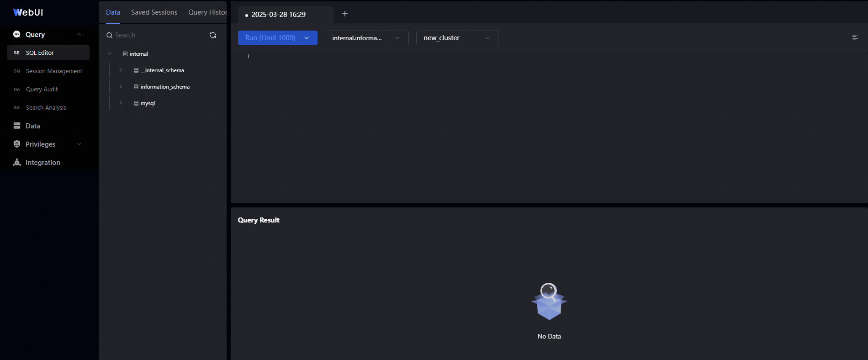The width and height of the screenshot is (868, 360).
Task: Switch to the Saved Sessions tab
Action: pos(154,12)
